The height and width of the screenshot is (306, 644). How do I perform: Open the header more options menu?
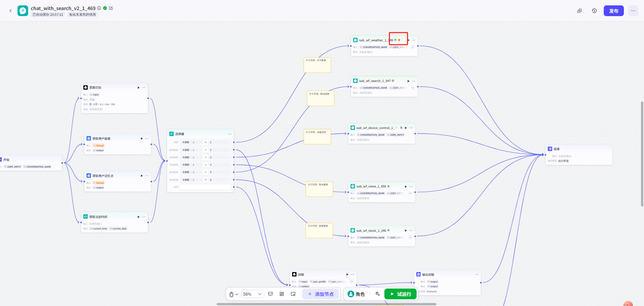tap(633, 11)
